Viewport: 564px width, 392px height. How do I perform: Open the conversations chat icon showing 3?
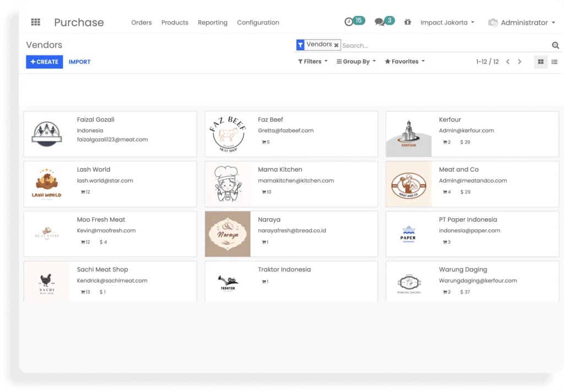[x=380, y=22]
